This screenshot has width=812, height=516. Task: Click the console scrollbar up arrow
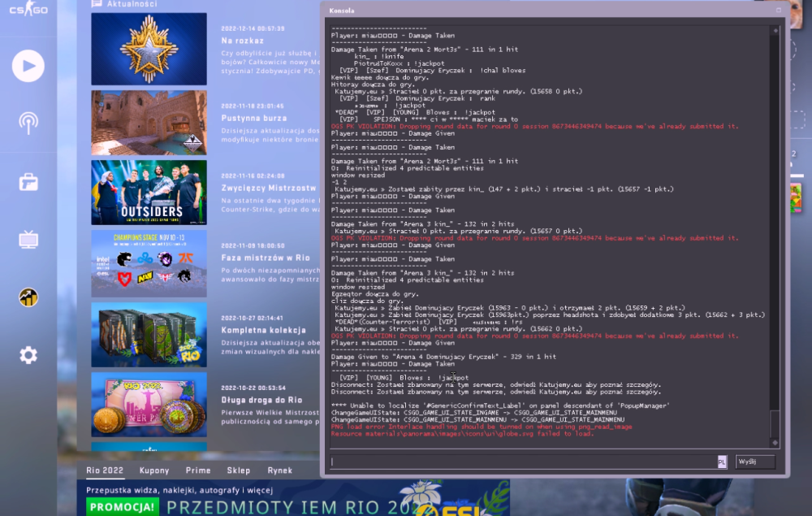tap(775, 31)
